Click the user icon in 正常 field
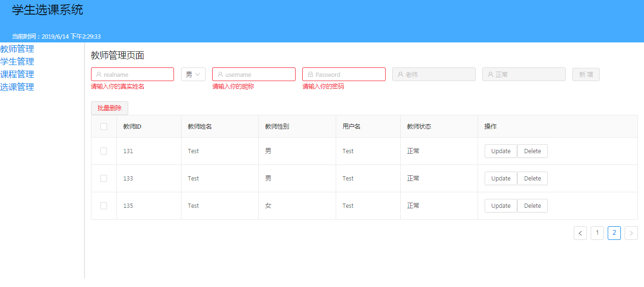Screen dimensions: 644x287 tap(490, 74)
